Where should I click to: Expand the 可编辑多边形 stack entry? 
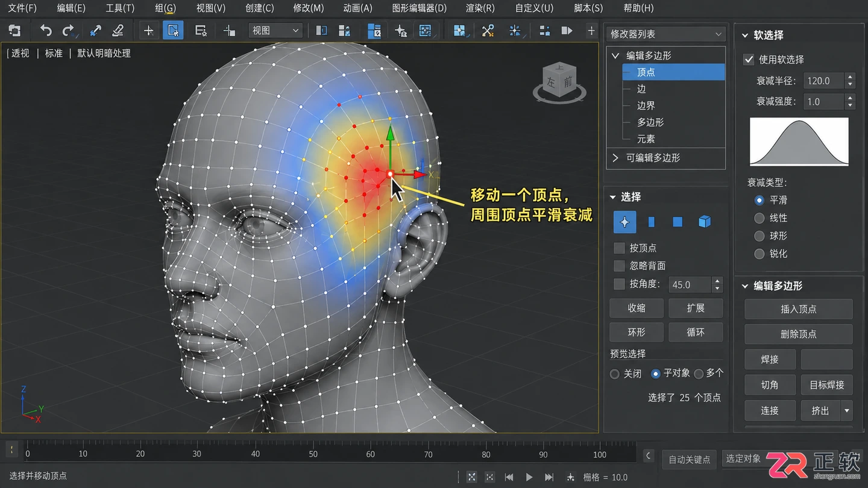pos(615,158)
